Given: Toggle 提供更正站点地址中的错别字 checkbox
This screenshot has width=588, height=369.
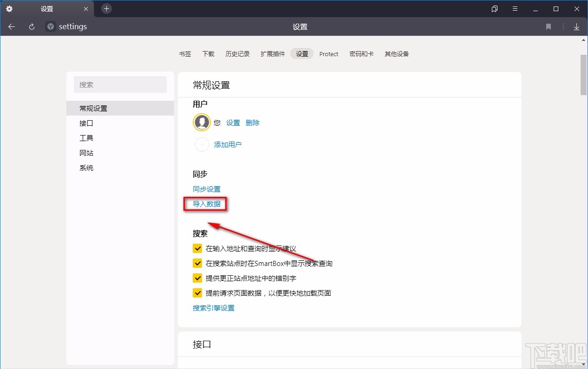Looking at the screenshot, I should tap(197, 278).
